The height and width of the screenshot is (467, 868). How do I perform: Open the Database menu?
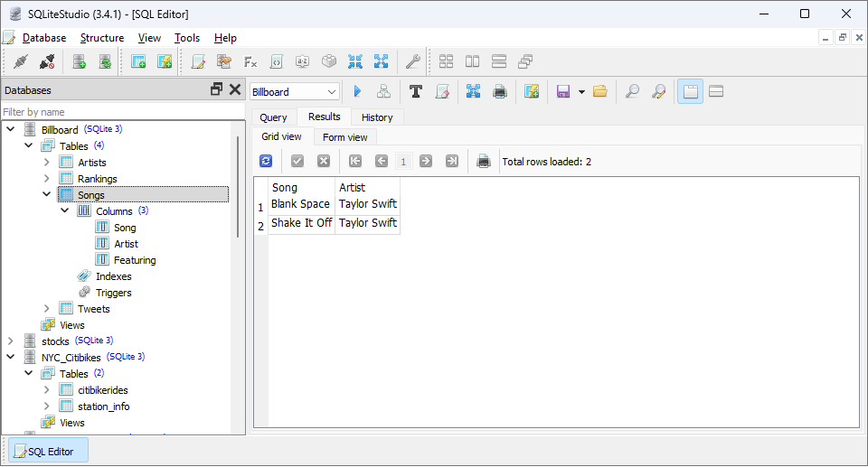tap(44, 38)
